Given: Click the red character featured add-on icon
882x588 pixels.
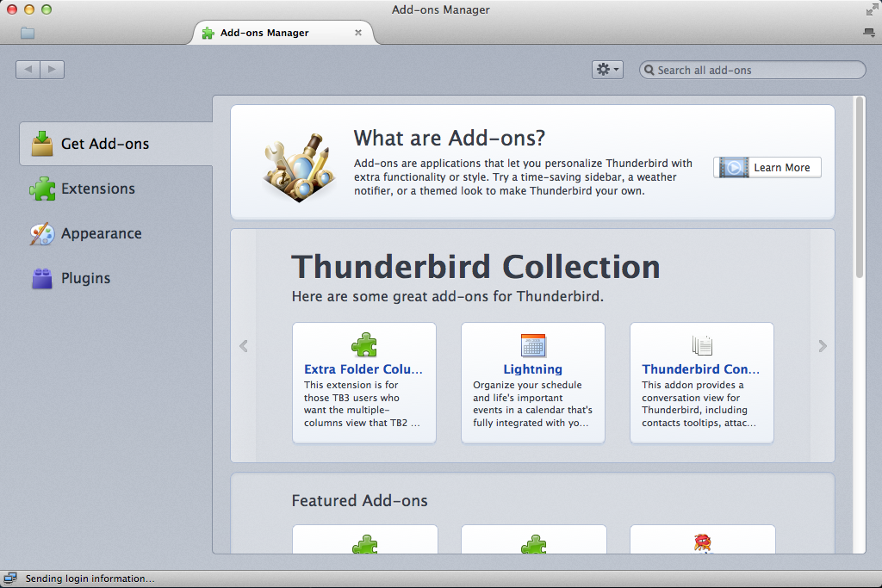Looking at the screenshot, I should coord(703,543).
